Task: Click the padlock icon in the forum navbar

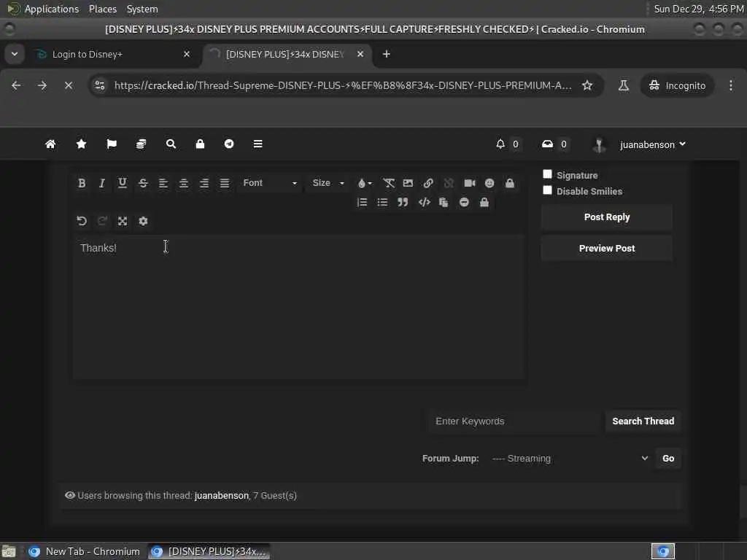Action: pos(200,144)
